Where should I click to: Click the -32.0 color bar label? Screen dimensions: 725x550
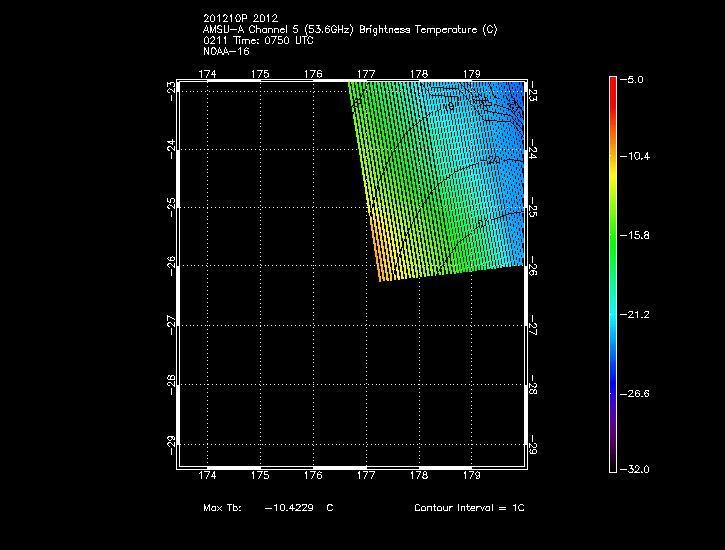point(637,469)
